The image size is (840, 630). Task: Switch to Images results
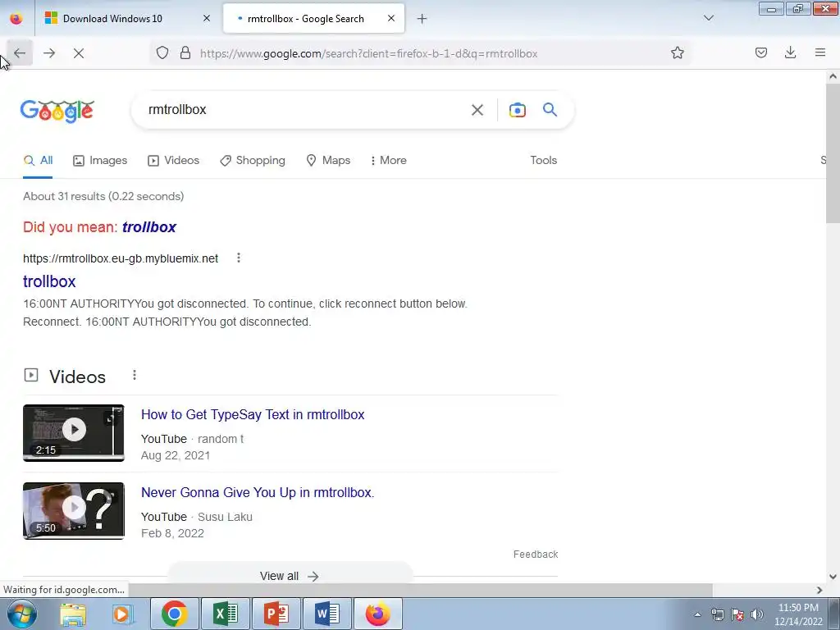tap(100, 160)
